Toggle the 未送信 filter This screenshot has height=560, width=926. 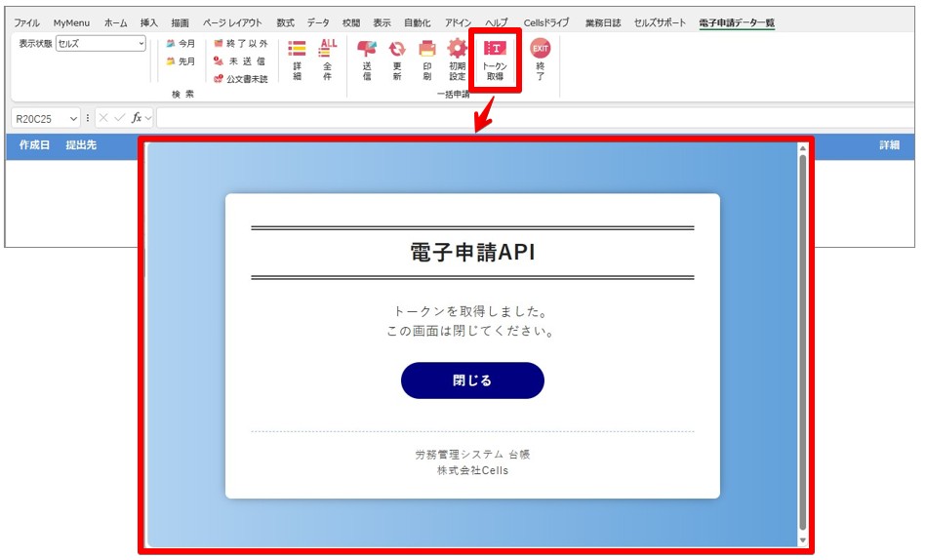click(x=239, y=61)
